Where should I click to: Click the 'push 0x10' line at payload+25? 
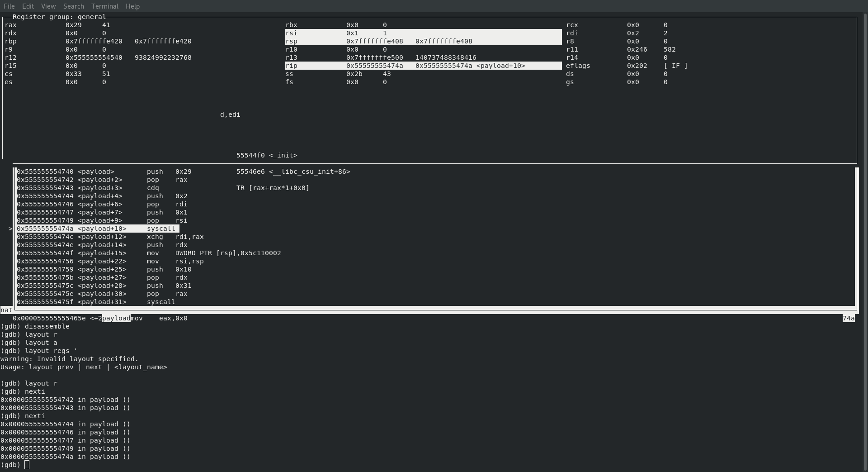[104, 269]
